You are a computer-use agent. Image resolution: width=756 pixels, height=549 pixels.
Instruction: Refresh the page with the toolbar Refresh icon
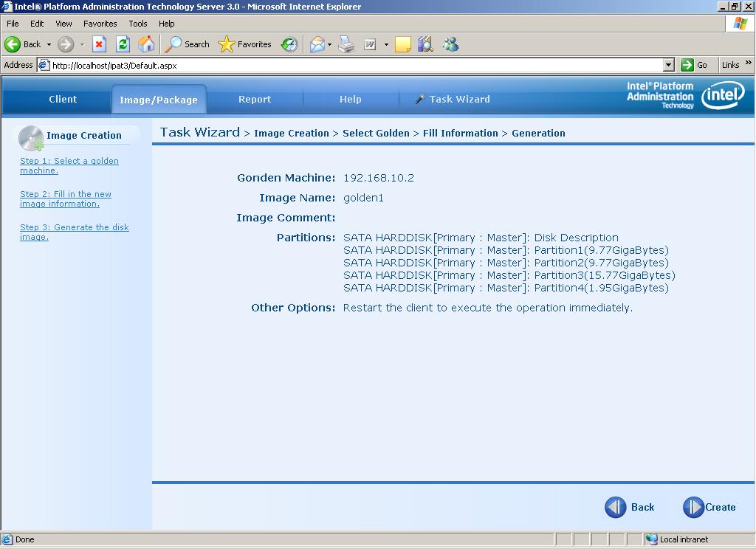pos(123,44)
